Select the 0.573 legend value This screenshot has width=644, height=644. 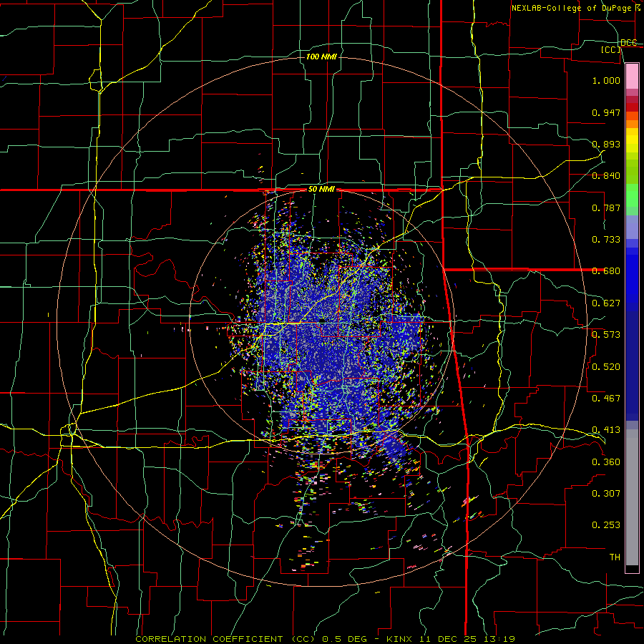[x=606, y=335]
